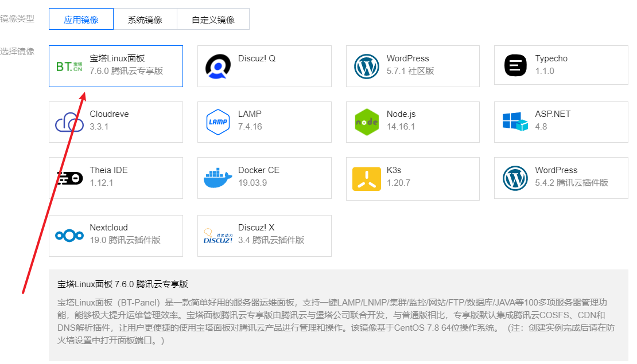Click the Nextcloud logo icon
Viewport: 637px width, 364px height.
click(69, 236)
